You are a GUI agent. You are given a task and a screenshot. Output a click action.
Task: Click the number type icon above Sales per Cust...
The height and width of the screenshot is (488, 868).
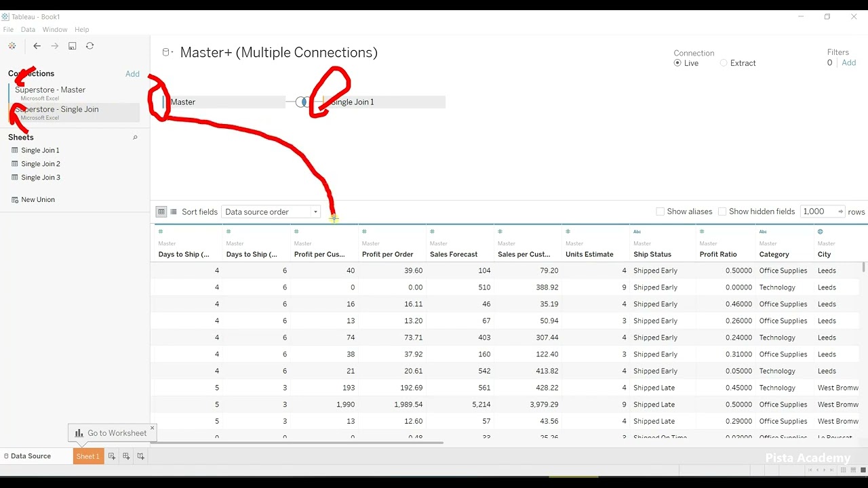(x=500, y=232)
